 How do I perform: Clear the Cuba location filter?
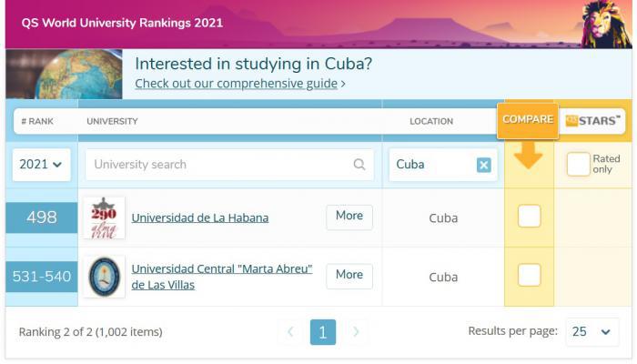(x=483, y=165)
